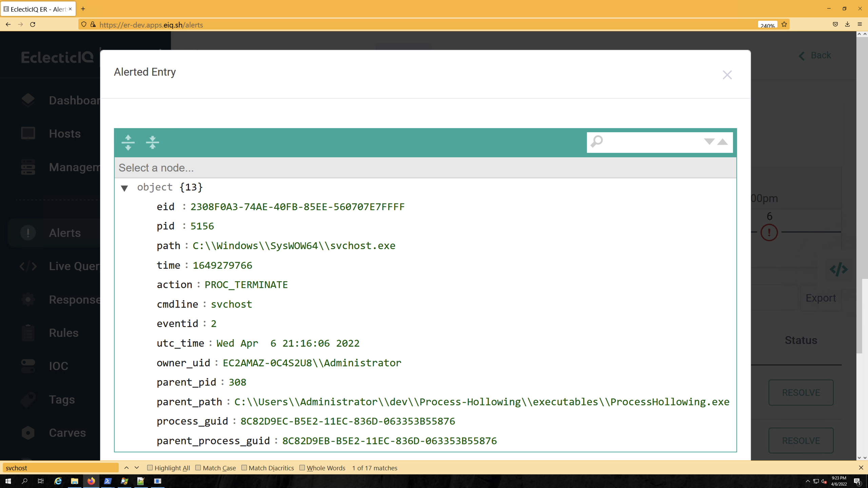Open the Firefox application menu
The width and height of the screenshot is (868, 488).
coord(860,24)
